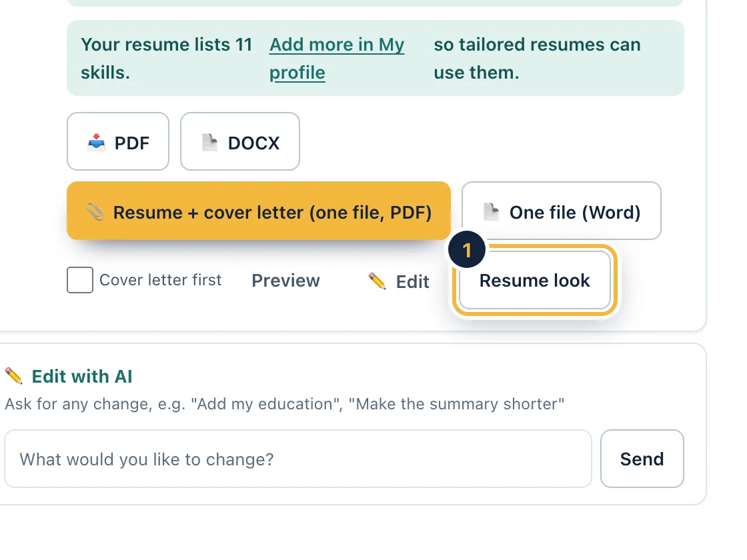
Task: Enable Cover letter first checkbox
Action: pyautogui.click(x=80, y=280)
